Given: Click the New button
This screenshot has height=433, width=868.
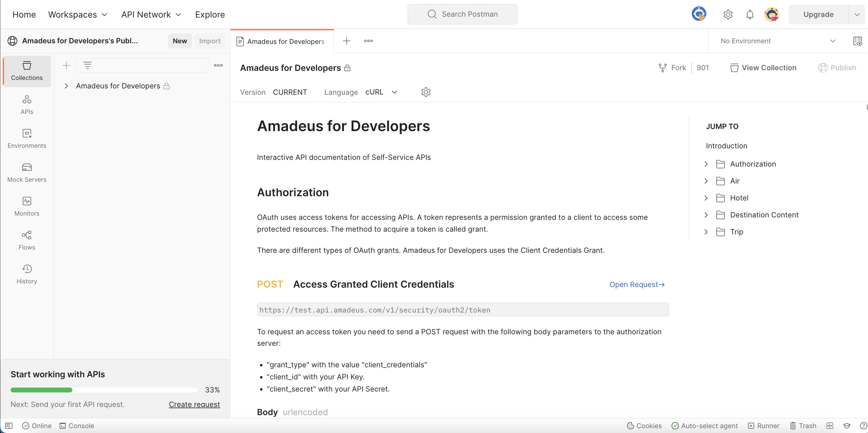Looking at the screenshot, I should point(180,41).
